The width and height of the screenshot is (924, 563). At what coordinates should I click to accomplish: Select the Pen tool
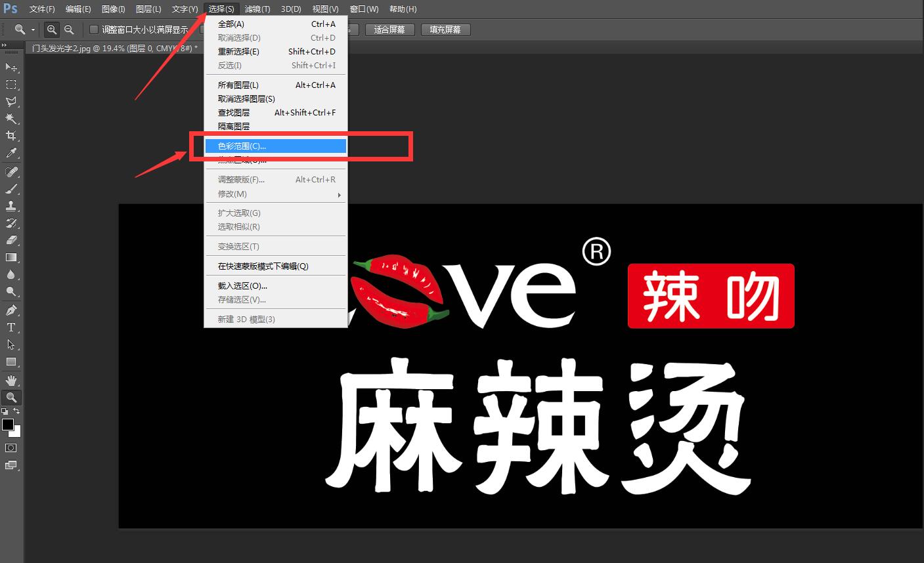11,310
